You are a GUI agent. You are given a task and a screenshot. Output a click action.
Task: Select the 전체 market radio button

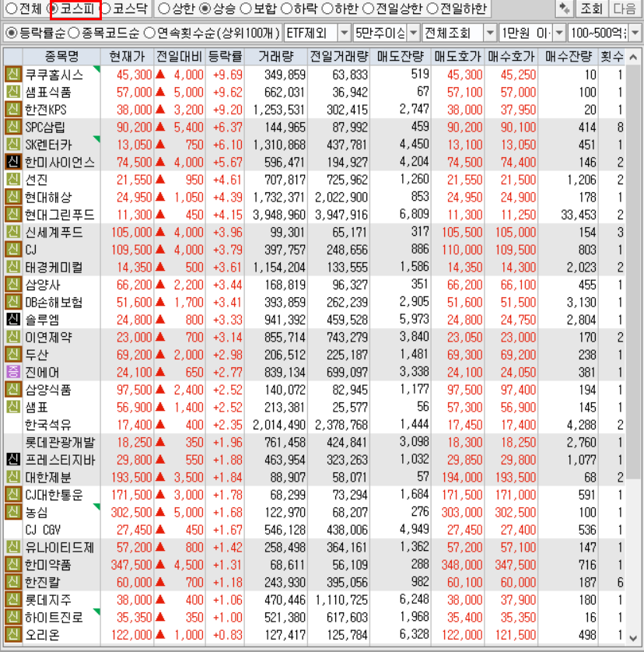pyautogui.click(x=12, y=9)
